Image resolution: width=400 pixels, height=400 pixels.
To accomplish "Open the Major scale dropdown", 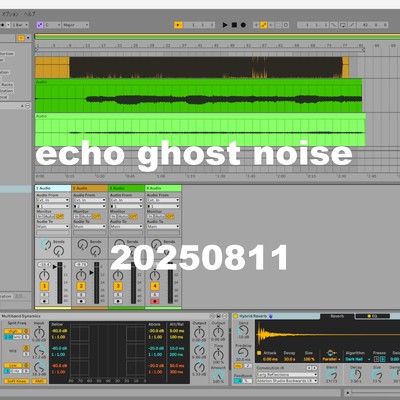I will tap(76, 25).
